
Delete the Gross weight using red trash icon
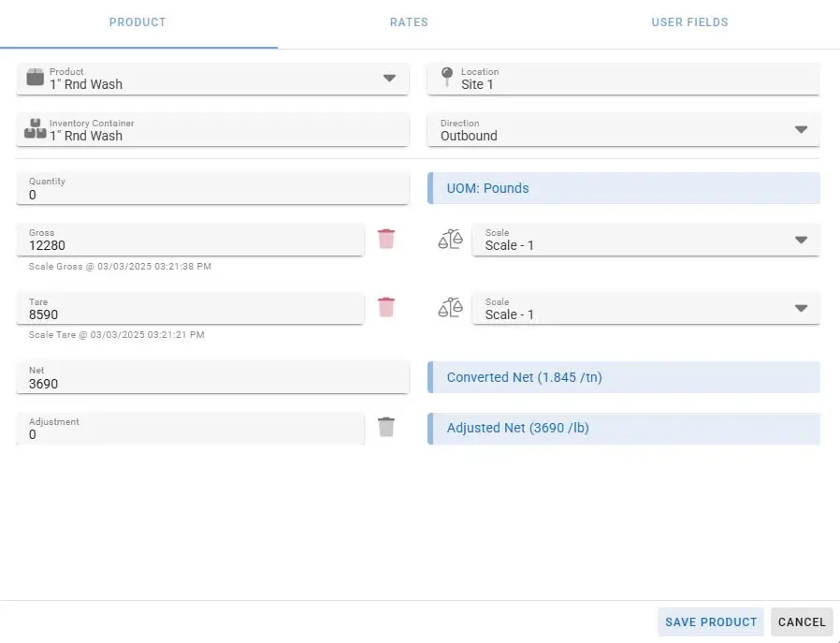tap(386, 239)
